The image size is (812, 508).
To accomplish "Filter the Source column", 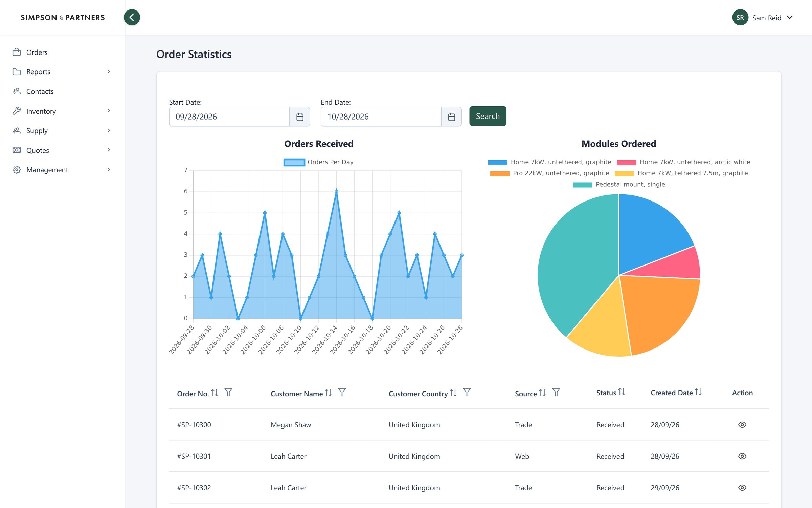I will pos(556,393).
